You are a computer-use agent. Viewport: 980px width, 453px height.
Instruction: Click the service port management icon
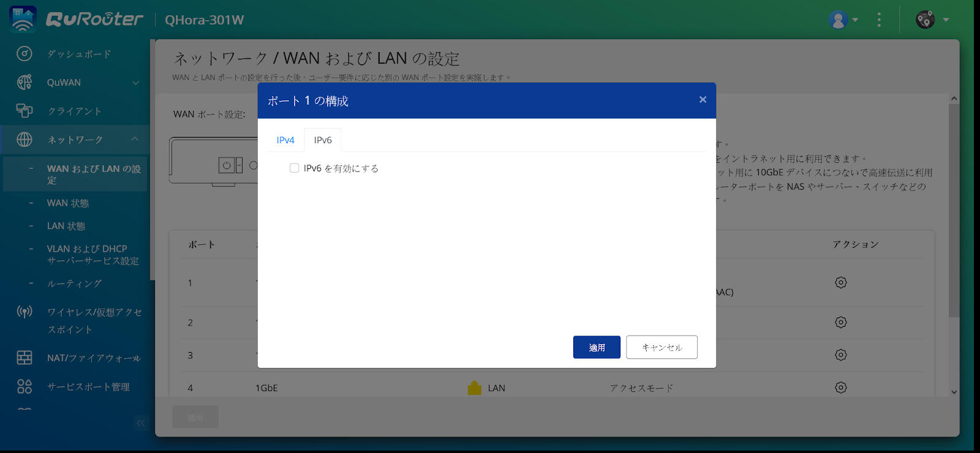pos(24,386)
